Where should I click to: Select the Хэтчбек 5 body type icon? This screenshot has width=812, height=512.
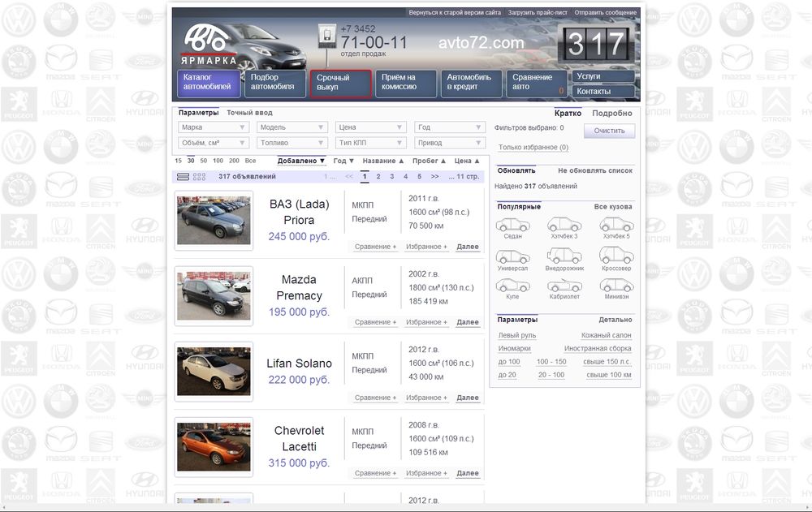(x=616, y=225)
